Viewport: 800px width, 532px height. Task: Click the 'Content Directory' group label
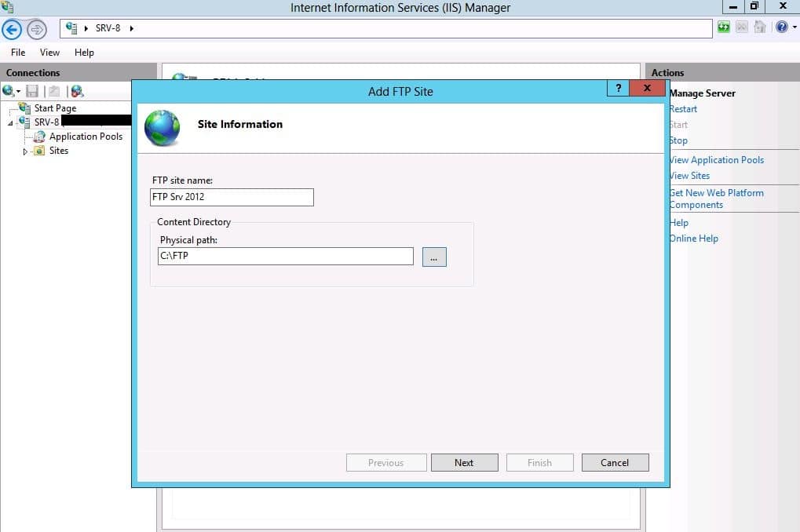coord(194,222)
